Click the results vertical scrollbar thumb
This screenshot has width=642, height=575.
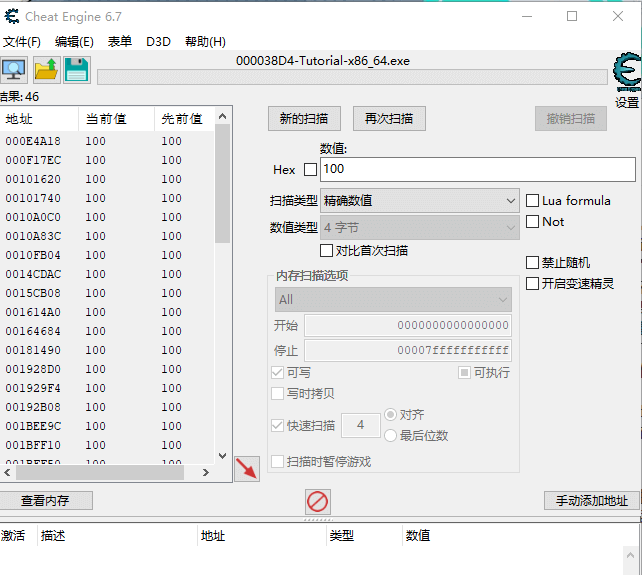pyautogui.click(x=223, y=183)
